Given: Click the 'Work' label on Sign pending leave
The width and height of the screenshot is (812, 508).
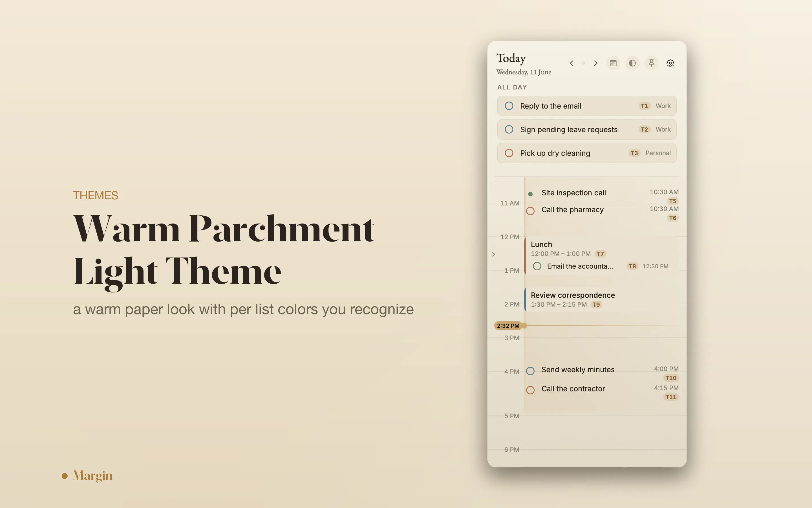Looking at the screenshot, I should [663, 129].
